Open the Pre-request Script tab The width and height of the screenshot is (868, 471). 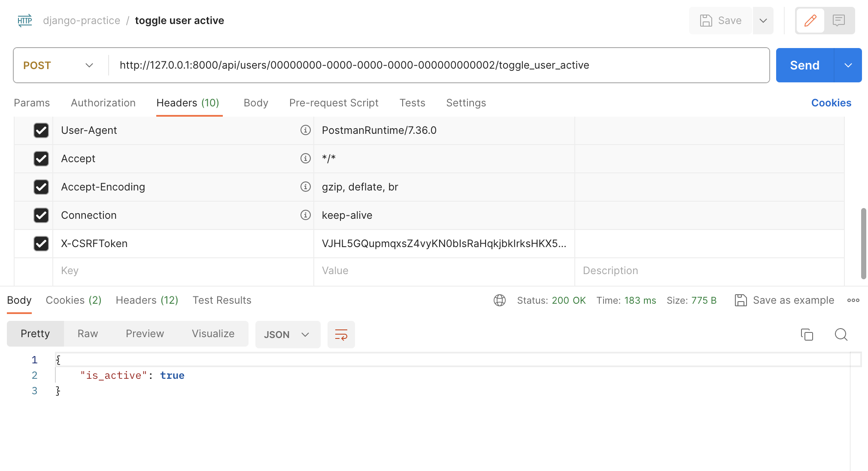click(x=334, y=103)
